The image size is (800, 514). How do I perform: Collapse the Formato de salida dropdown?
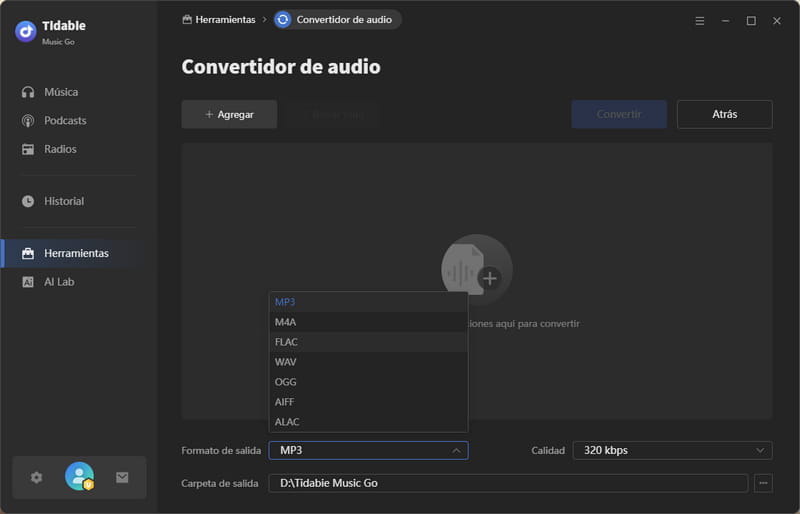click(368, 450)
